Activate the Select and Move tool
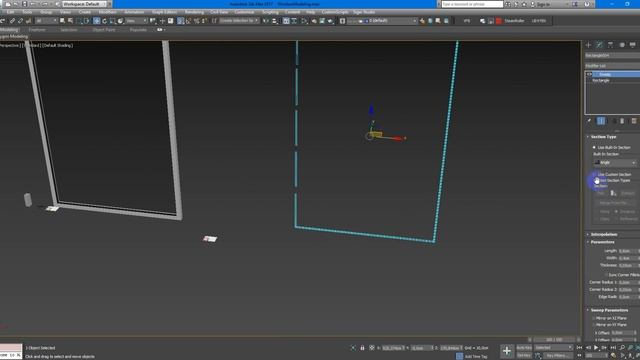The height and width of the screenshot is (360, 640). pyautogui.click(x=97, y=21)
